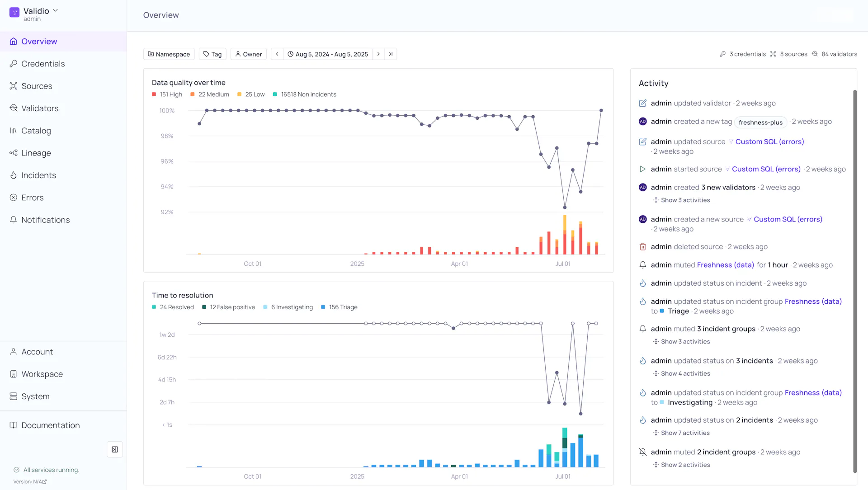Expand Show 7 activities under 2 incidents
Screen dimensions: 868x490
(x=681, y=433)
